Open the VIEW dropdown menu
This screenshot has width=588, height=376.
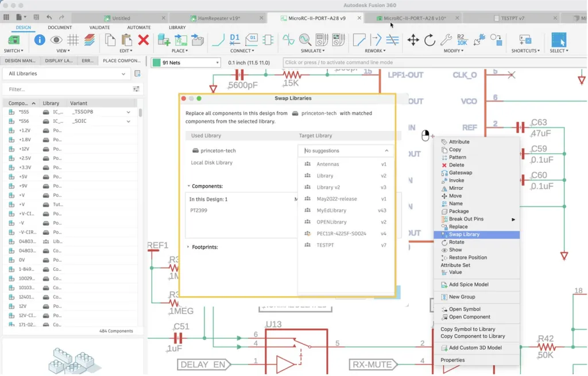pos(63,51)
